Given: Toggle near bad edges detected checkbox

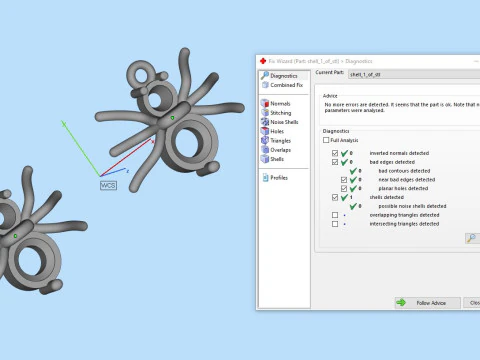Looking at the screenshot, I should (344, 180).
